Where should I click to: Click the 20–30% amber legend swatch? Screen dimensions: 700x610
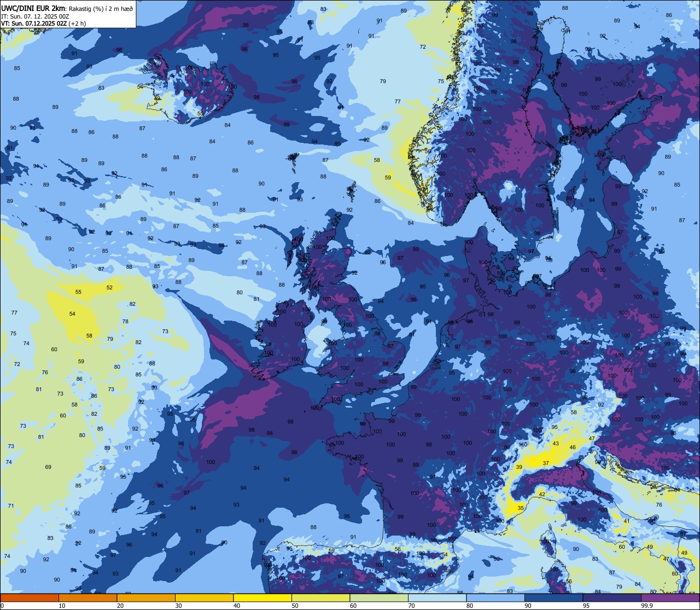[x=146, y=597]
